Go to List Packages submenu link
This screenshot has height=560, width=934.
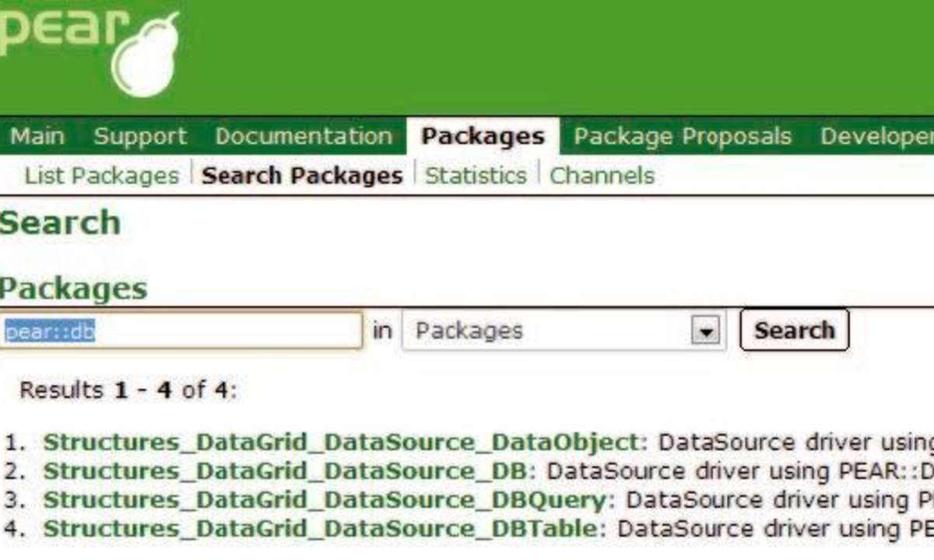click(102, 176)
